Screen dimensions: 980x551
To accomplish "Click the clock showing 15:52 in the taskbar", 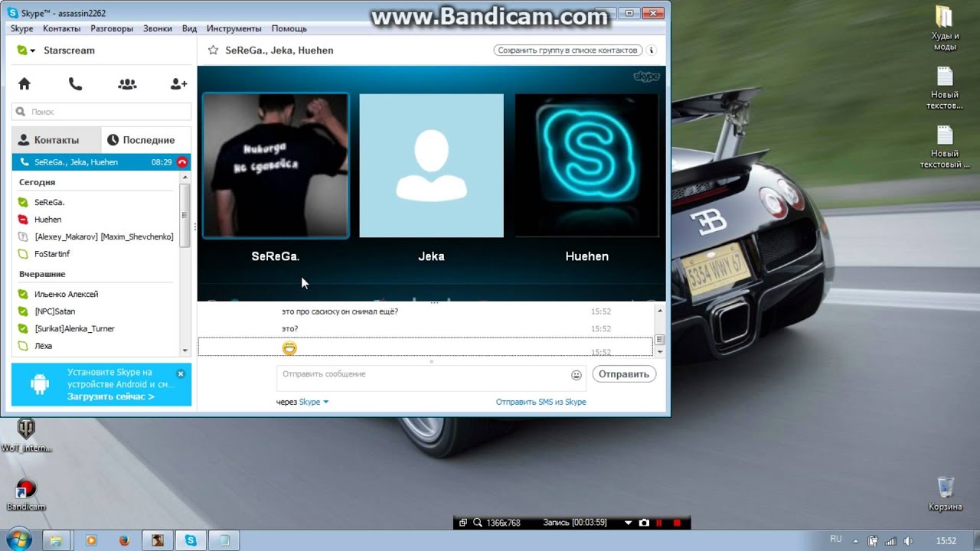I will tap(946, 541).
